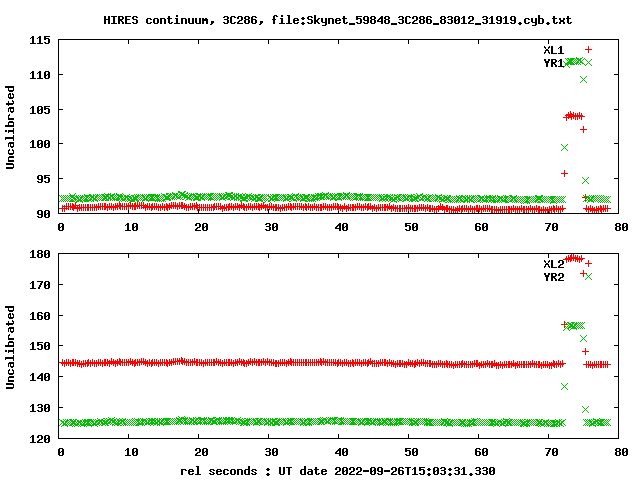The image size is (640, 480).
Task: Click the top plot's Uncalibrated axis label
Action: click(10, 127)
